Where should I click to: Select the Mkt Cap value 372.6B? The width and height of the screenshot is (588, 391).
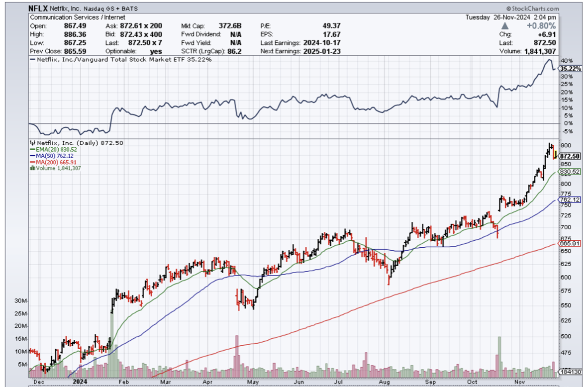[x=230, y=26]
